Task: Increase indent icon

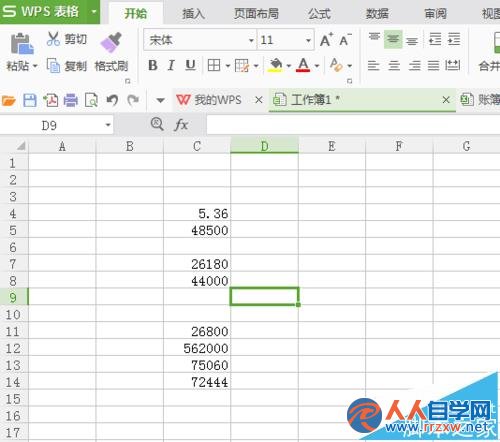Action: tap(454, 39)
